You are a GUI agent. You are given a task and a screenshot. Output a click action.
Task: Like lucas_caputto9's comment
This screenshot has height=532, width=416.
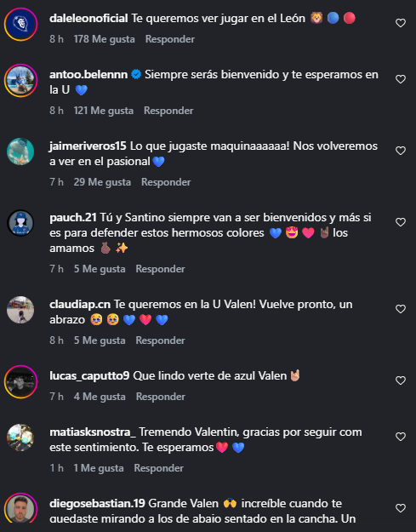(x=401, y=380)
